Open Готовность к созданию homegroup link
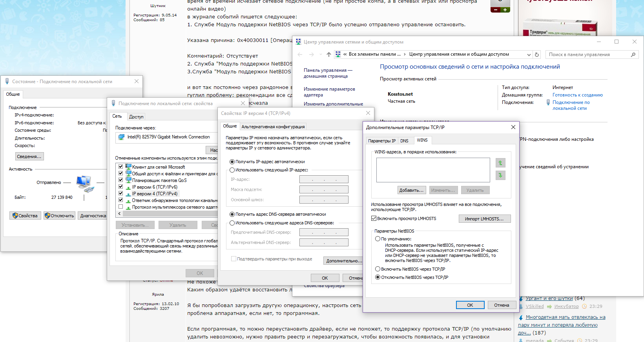 (x=578, y=95)
